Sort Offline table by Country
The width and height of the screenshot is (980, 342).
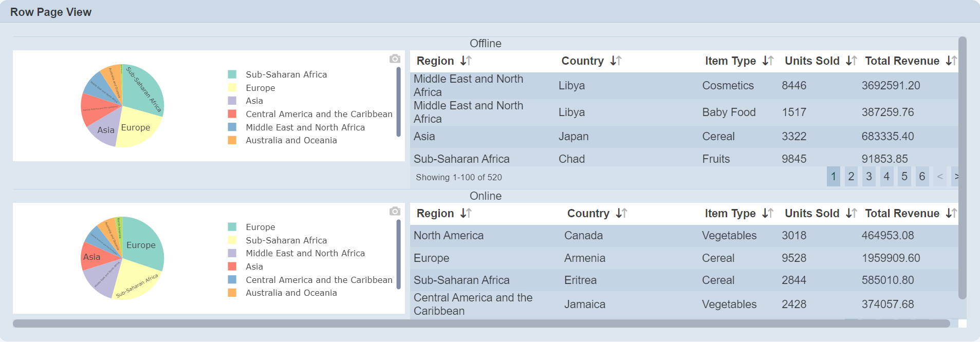(616, 61)
